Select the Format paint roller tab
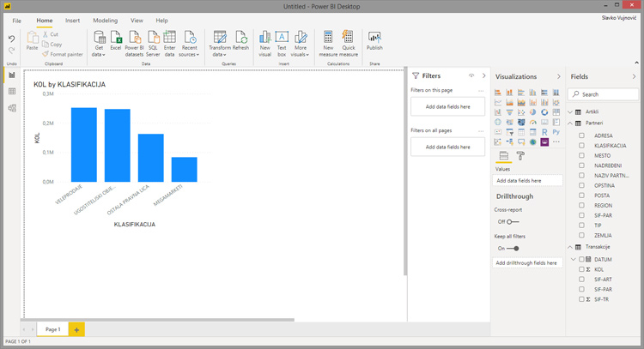Image resolution: width=644 pixels, height=349 pixels. tap(520, 156)
